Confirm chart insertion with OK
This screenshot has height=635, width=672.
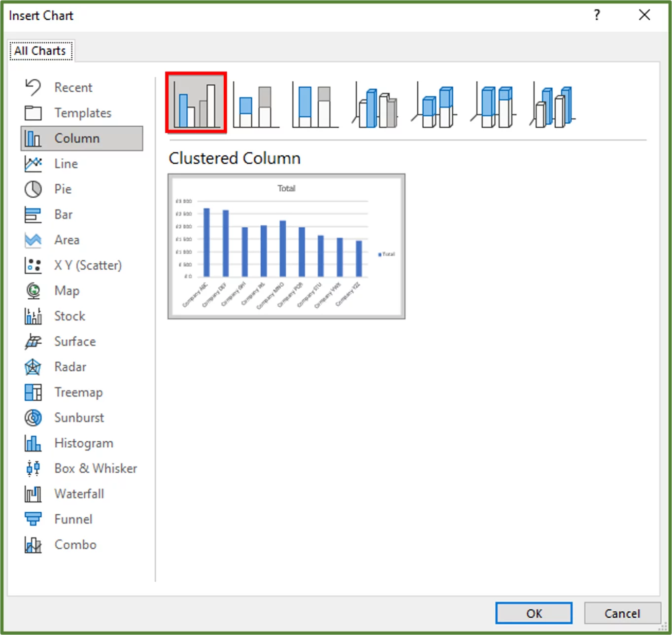tap(534, 613)
